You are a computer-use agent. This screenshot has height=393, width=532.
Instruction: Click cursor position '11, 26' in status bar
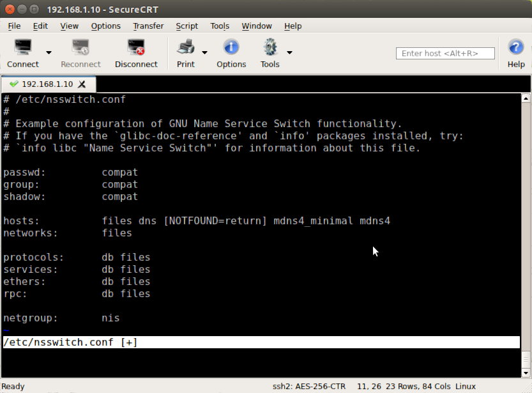tap(369, 387)
